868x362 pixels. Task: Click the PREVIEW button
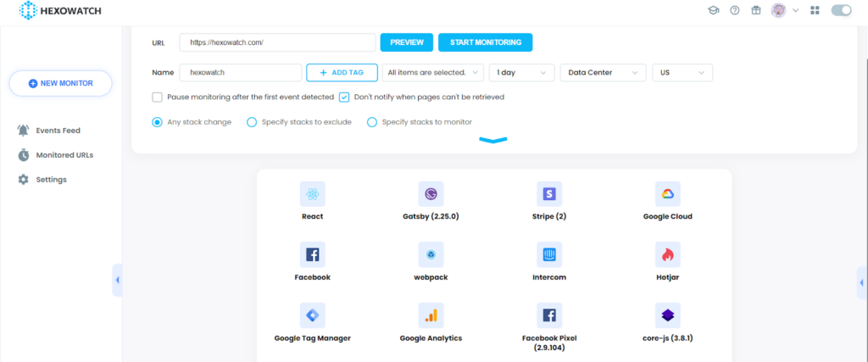coord(407,42)
